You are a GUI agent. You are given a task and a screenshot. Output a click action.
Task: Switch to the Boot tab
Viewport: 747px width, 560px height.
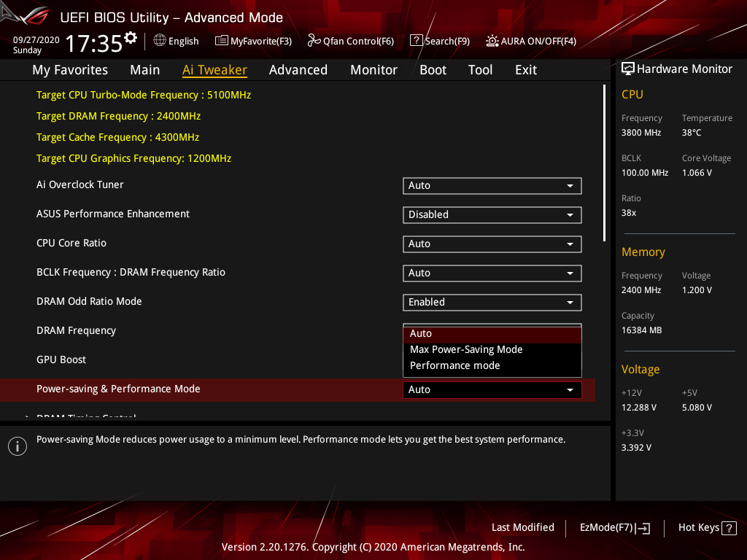coord(433,70)
